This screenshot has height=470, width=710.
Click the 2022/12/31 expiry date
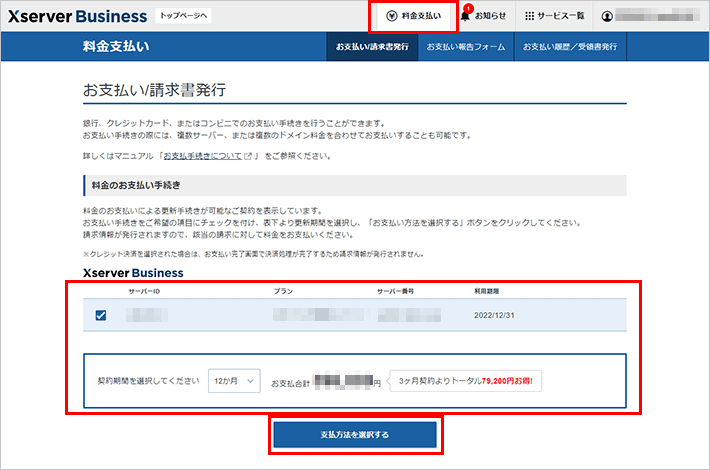pyautogui.click(x=494, y=315)
